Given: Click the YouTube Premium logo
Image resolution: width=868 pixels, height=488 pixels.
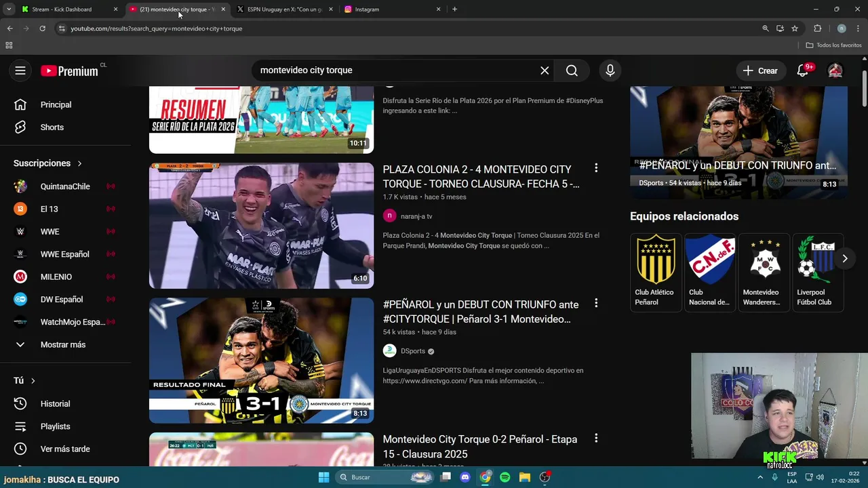Looking at the screenshot, I should tap(69, 70).
